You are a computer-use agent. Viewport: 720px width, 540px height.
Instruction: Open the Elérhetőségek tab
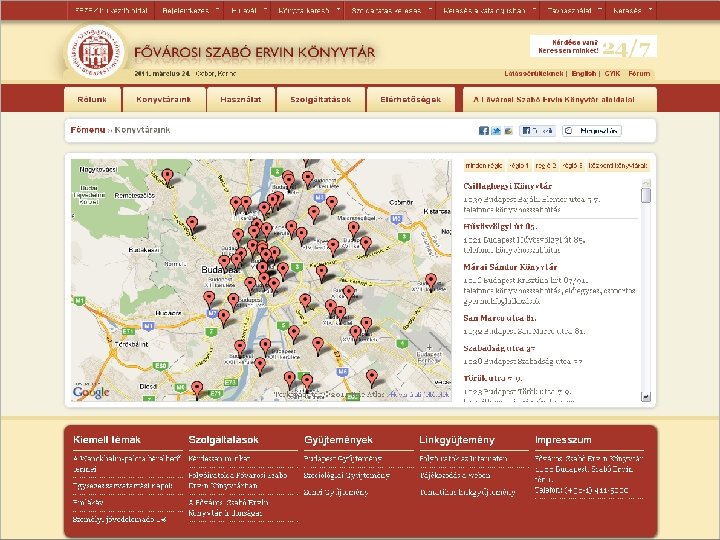point(411,99)
